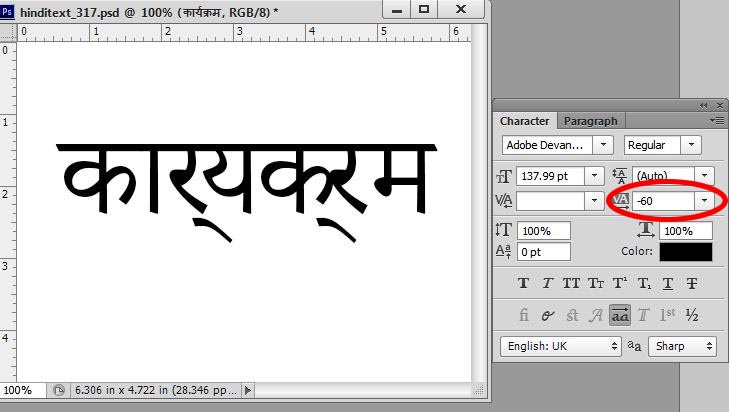
Task: Click the Superscript icon
Action: coord(620,284)
